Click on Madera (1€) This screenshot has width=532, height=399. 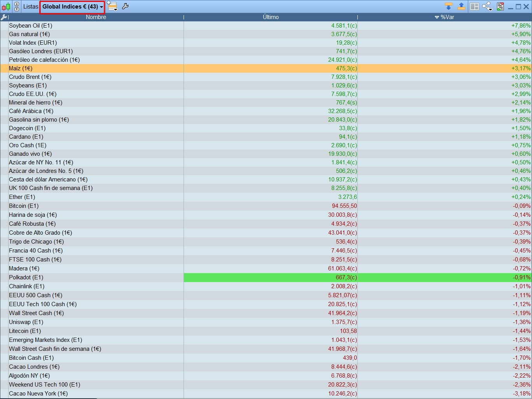click(x=24, y=268)
